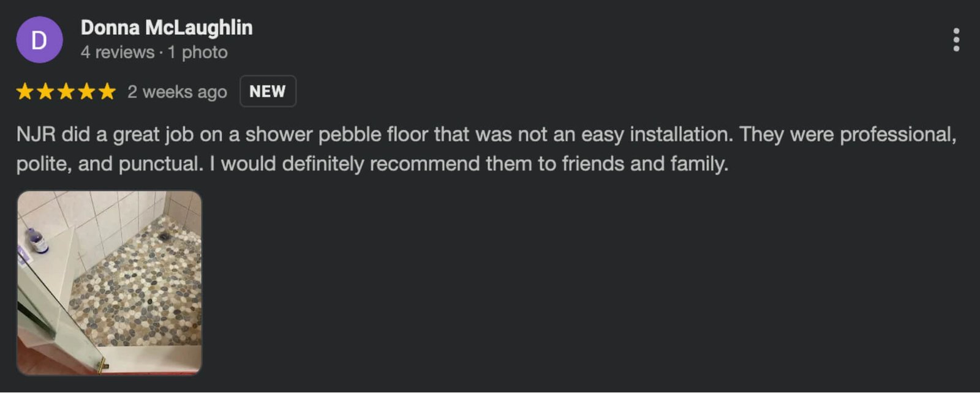
Task: Click the word "NJR" in the review
Action: pyautogui.click(x=36, y=135)
